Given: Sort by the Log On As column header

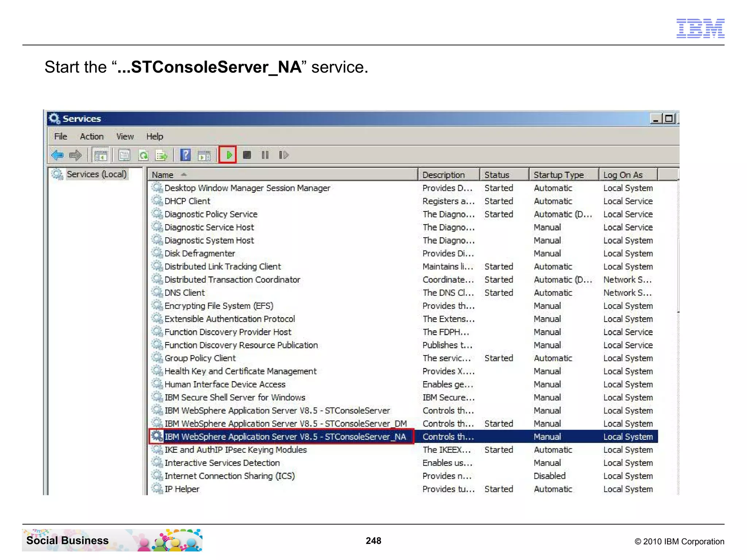Looking at the screenshot, I should tap(628, 175).
